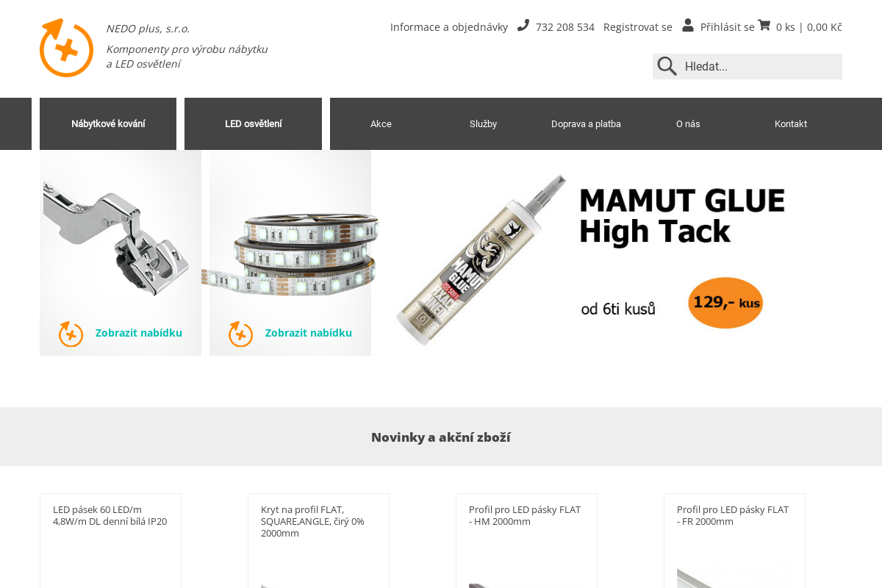Click Informace a objednávky link
The image size is (882, 588).
pos(449,27)
